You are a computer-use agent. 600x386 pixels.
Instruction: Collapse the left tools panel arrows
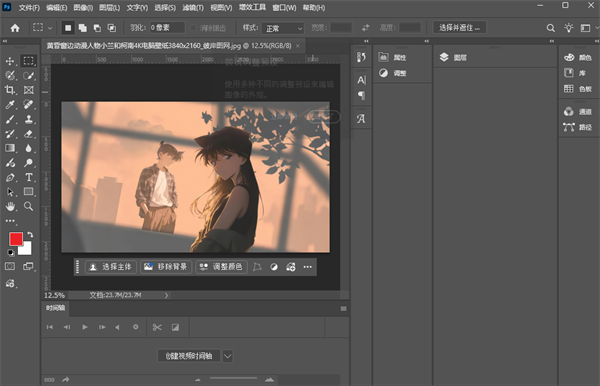pos(5,41)
